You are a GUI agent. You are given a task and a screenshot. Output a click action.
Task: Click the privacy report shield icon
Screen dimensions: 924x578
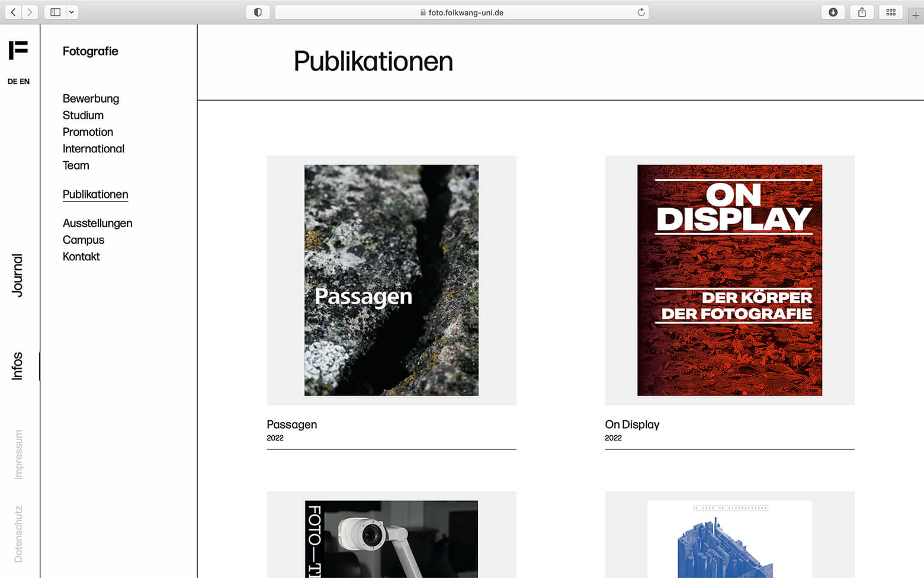tap(258, 12)
